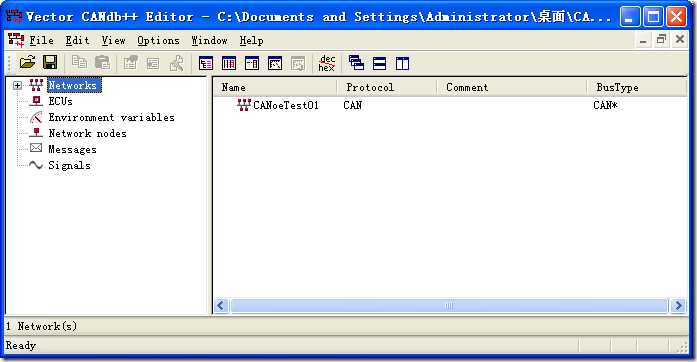
Task: Close the inner document window
Action: [x=680, y=40]
